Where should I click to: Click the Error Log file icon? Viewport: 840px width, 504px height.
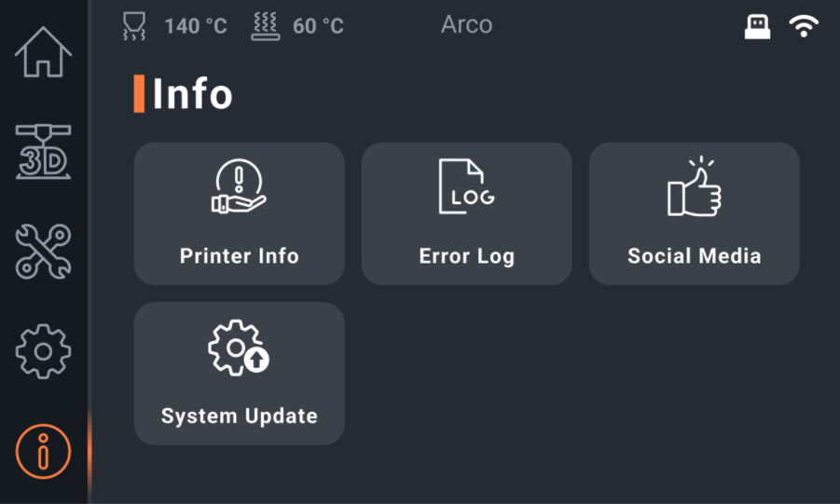[466, 187]
